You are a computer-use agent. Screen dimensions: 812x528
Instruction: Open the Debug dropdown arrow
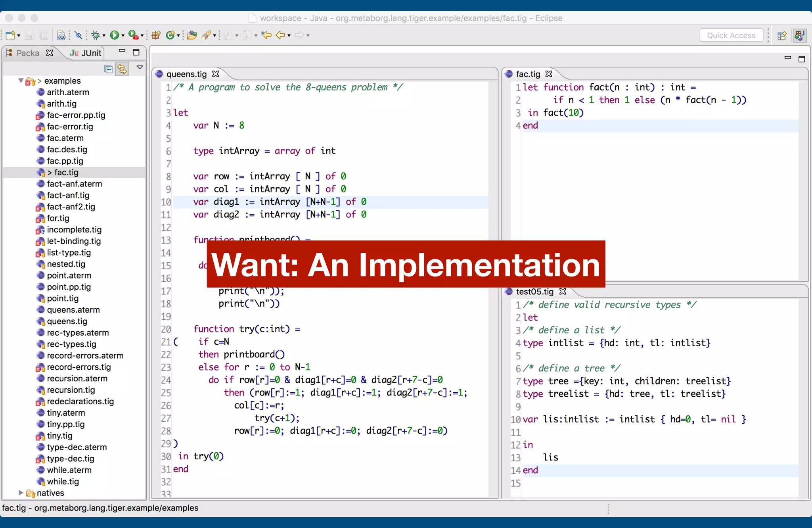coord(104,36)
